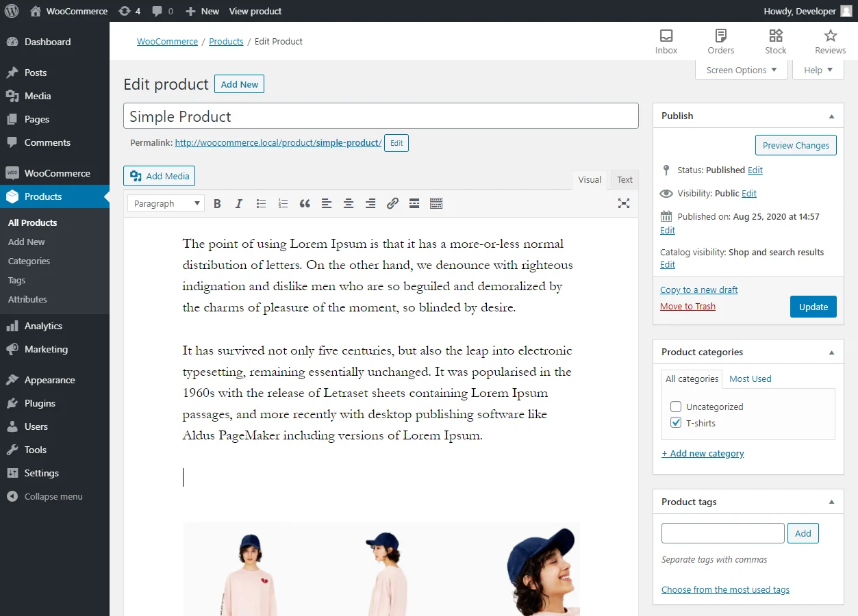The image size is (858, 616).
Task: Center align the text
Action: 349,203
